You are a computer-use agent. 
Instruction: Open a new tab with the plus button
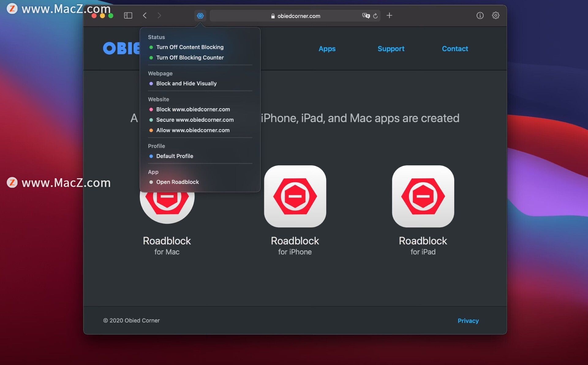tap(389, 15)
